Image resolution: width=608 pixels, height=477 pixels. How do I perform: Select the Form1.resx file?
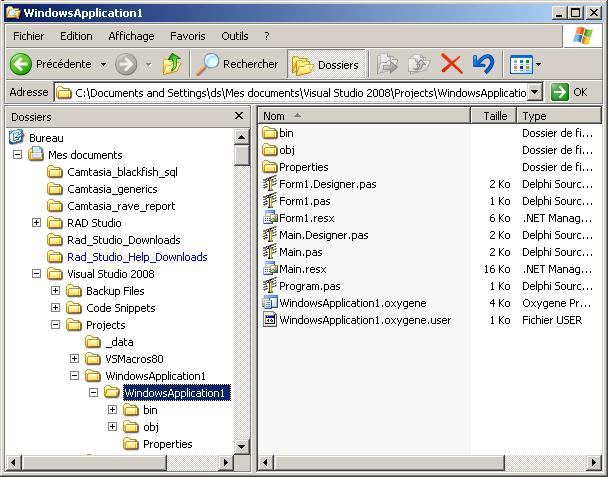(306, 218)
